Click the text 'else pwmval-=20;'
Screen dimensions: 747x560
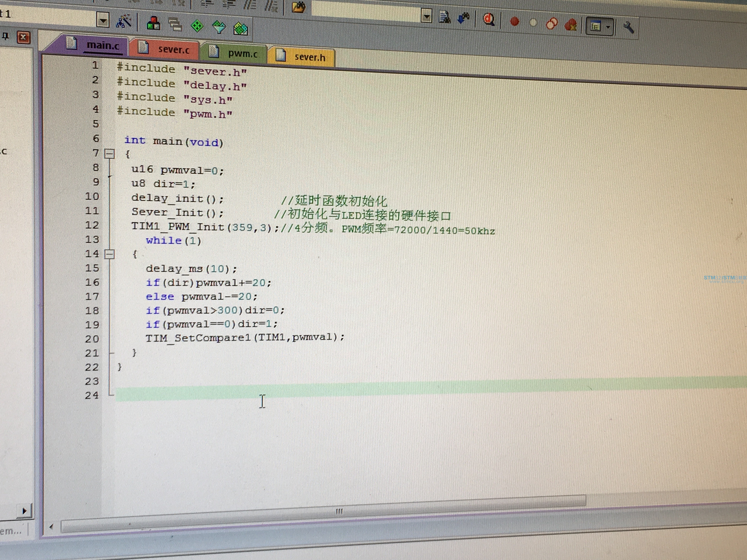(202, 297)
